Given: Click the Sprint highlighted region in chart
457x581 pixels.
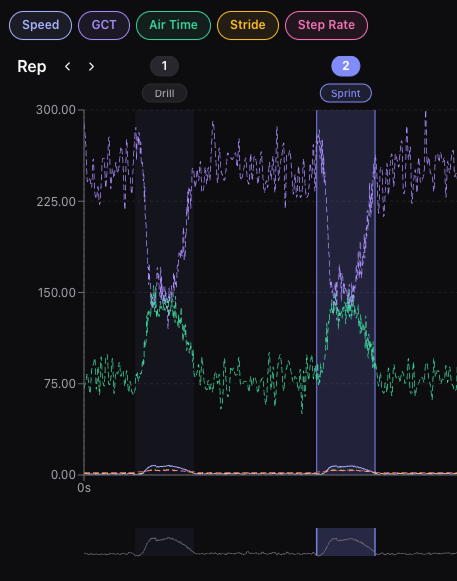Looking at the screenshot, I should [x=346, y=292].
